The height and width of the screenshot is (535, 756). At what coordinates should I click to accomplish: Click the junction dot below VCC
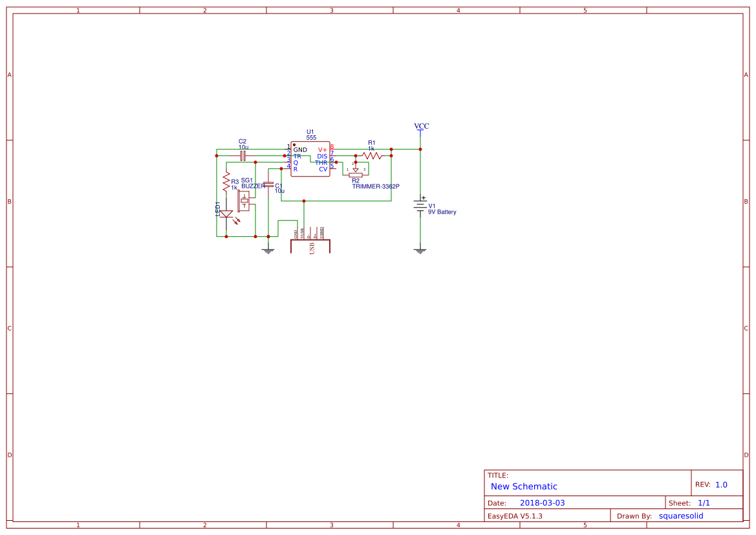point(420,149)
